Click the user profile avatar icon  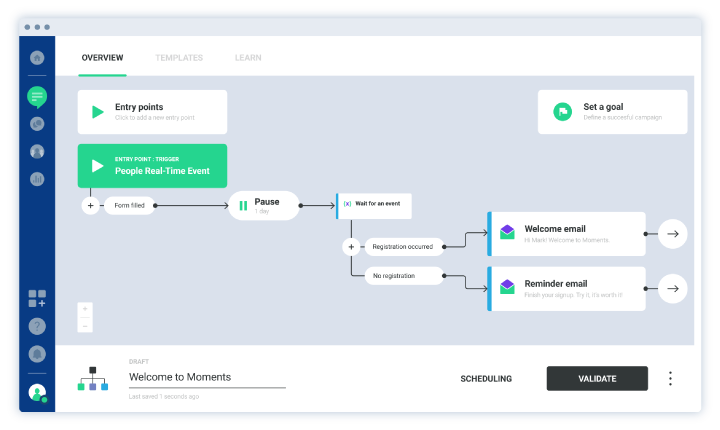37,392
